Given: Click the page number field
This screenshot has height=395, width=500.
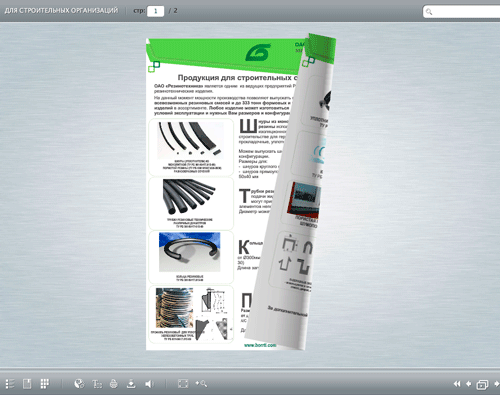Looking at the screenshot, I should [x=155, y=11].
